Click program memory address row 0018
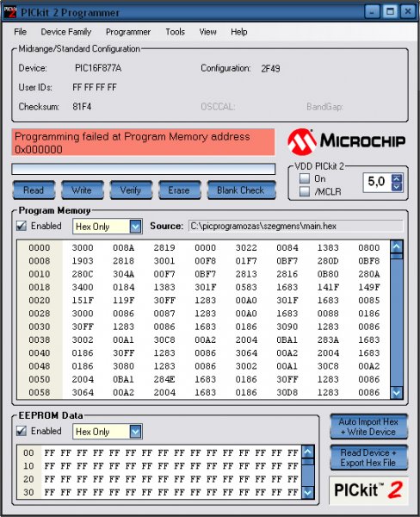 40,287
